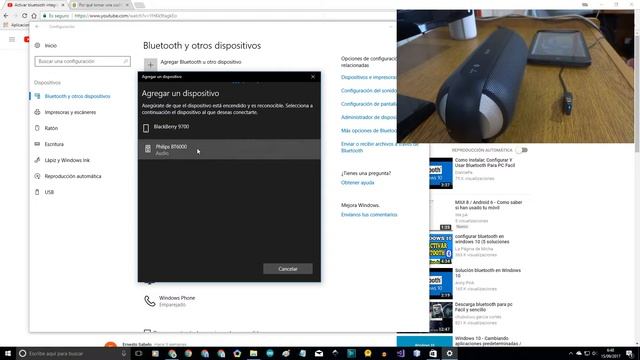Click the USB icon in sidebar
Viewport: 640px width, 360px height.
(x=37, y=192)
